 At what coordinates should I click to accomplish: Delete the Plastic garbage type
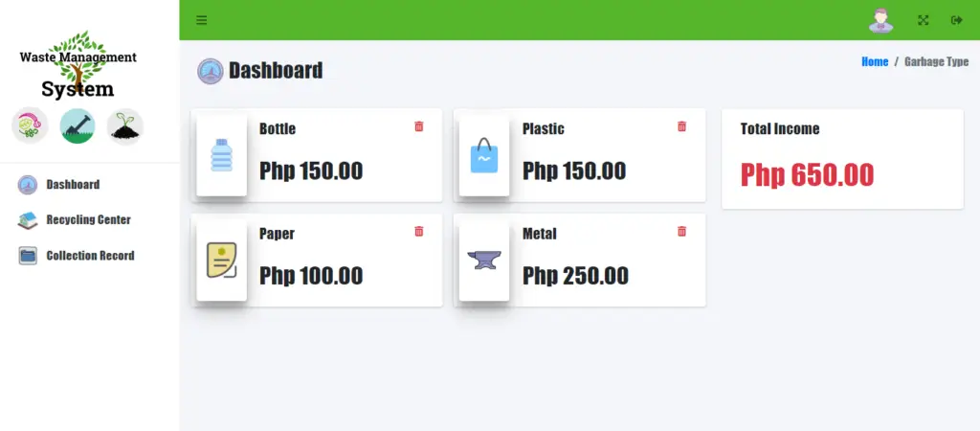pyautogui.click(x=682, y=126)
